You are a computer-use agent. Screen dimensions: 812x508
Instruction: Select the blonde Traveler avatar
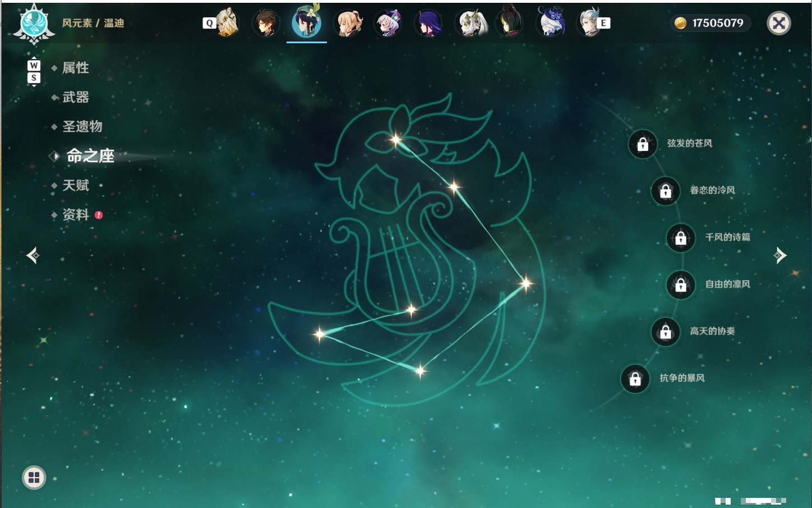(x=227, y=22)
